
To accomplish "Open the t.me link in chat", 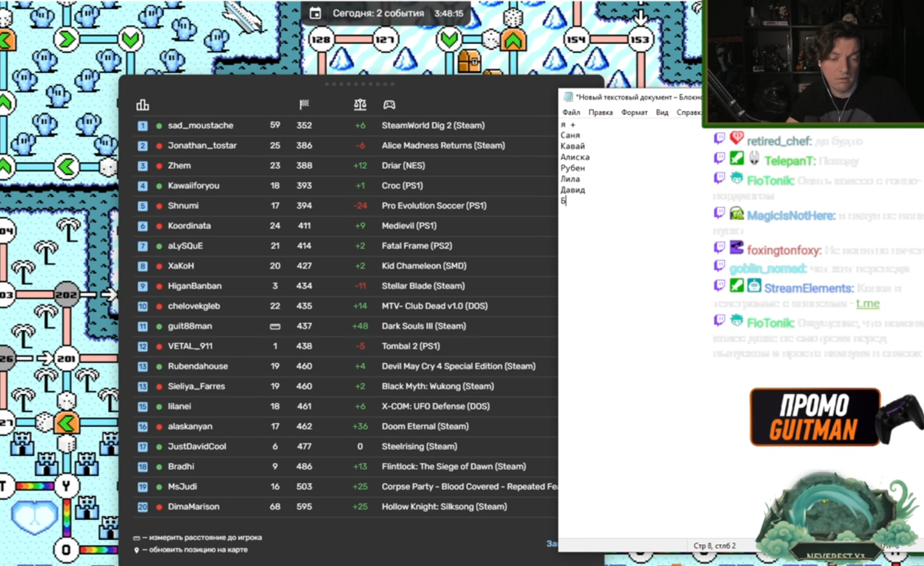I will [x=868, y=303].
